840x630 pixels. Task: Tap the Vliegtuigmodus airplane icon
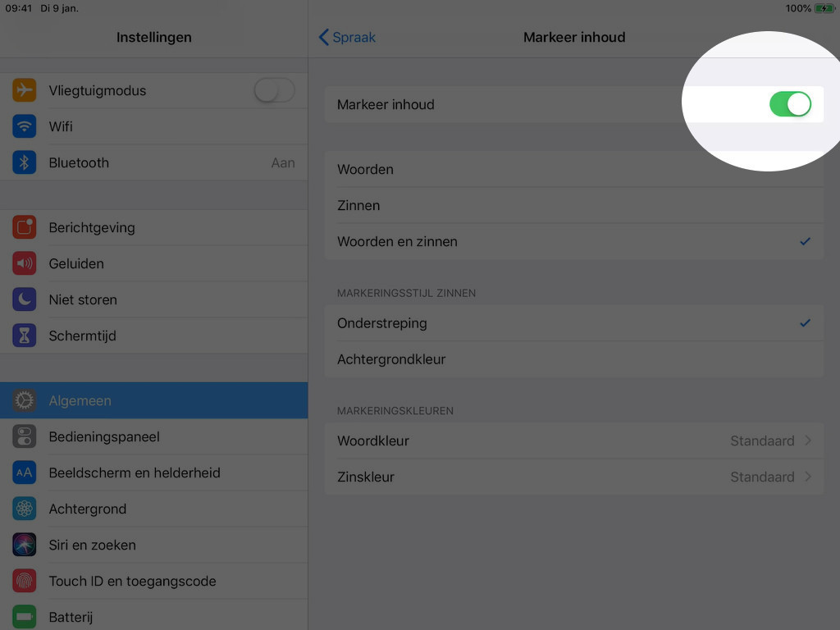tap(24, 90)
